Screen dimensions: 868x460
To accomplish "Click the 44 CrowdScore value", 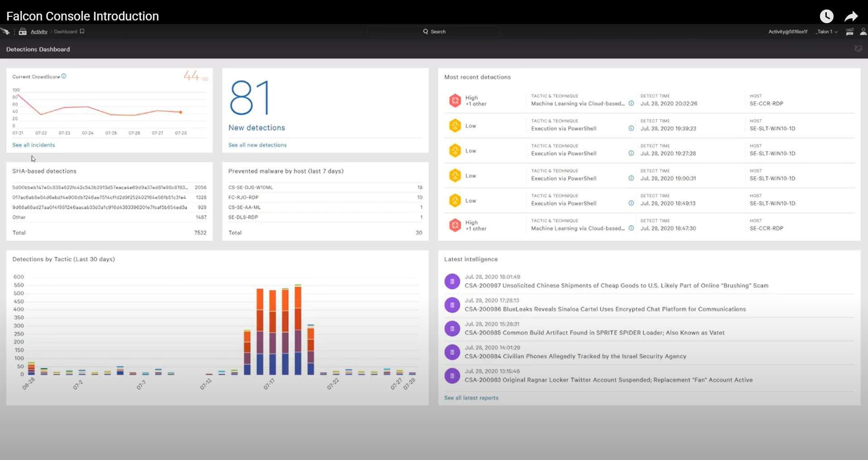I will (191, 76).
